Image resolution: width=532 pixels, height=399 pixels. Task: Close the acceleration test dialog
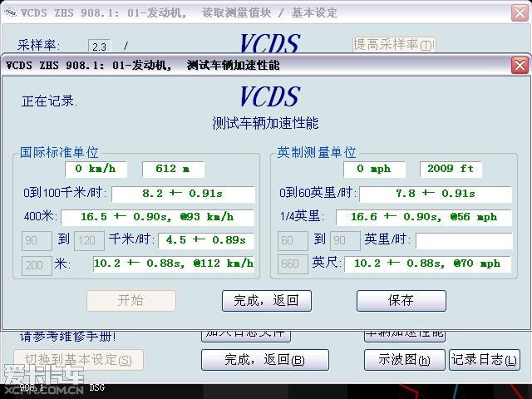(520, 65)
